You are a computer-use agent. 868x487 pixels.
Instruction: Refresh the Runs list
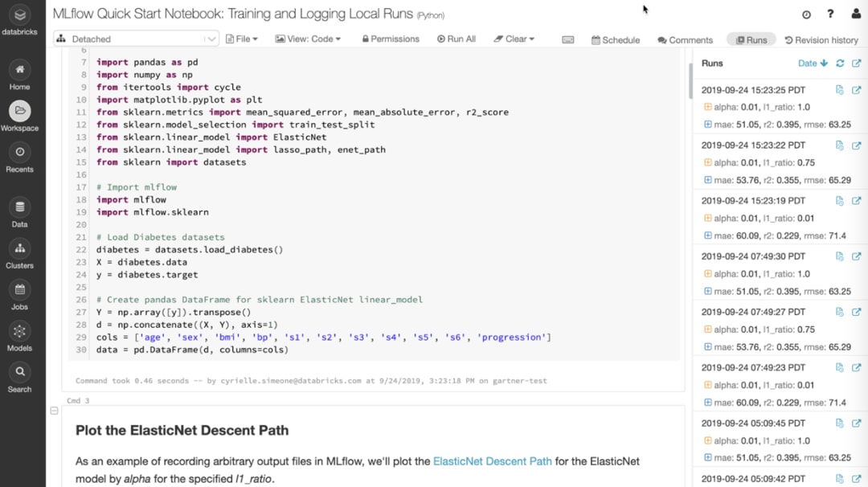pos(840,63)
